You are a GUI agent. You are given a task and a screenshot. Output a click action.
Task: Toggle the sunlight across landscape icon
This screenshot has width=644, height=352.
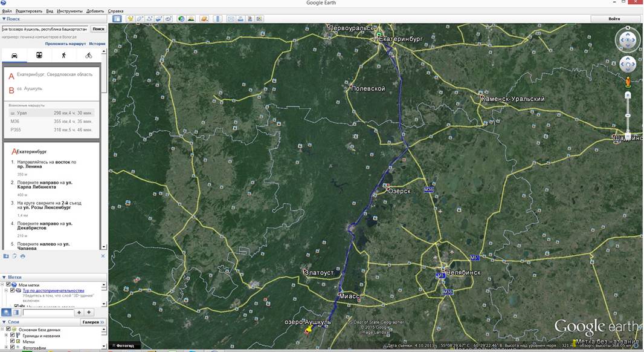(x=191, y=19)
